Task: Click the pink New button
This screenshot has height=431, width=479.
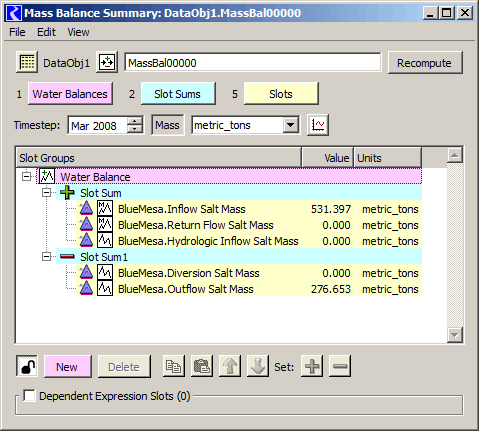Action: pos(68,366)
